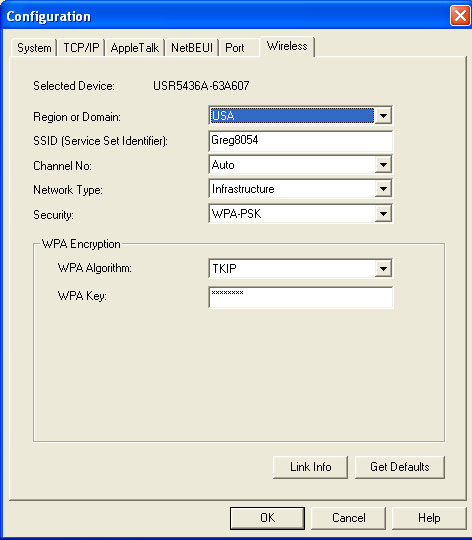
Task: Close the Configuration window with red X
Action: click(460, 15)
